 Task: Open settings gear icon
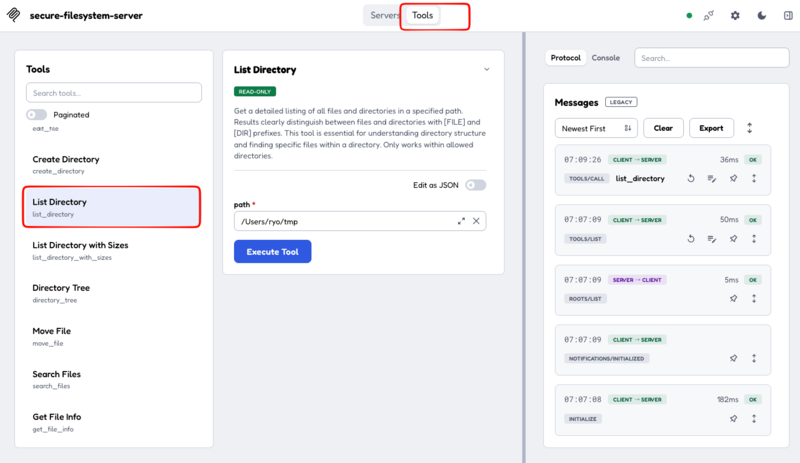(735, 16)
